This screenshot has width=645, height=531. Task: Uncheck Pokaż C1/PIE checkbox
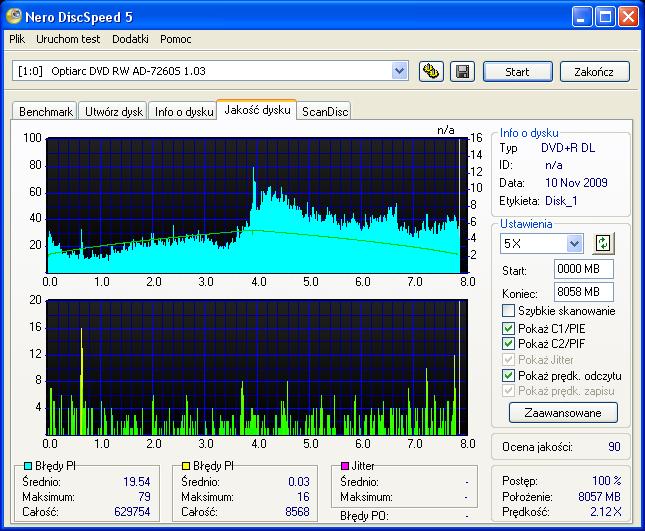click(508, 328)
